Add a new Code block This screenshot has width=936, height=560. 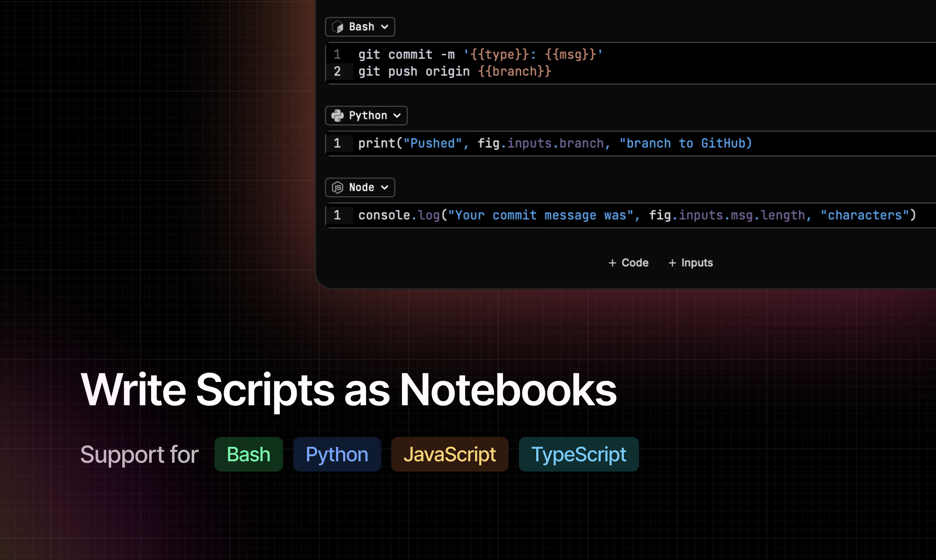click(x=628, y=263)
